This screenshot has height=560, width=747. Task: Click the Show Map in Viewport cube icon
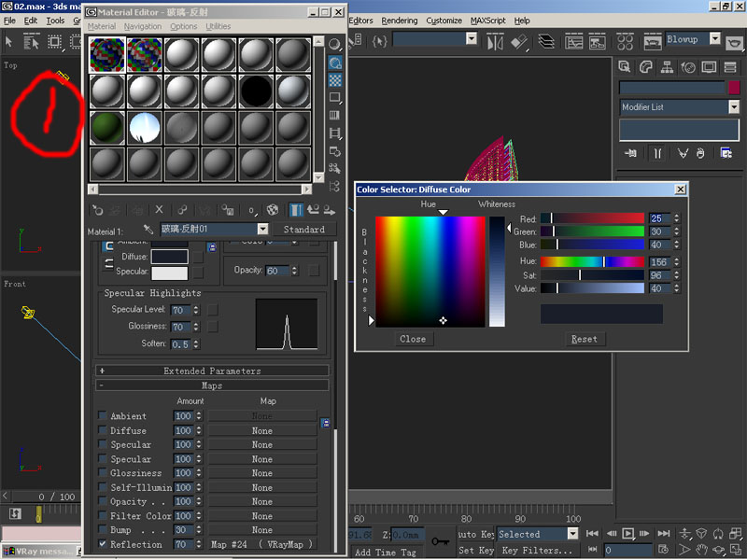[x=273, y=210]
